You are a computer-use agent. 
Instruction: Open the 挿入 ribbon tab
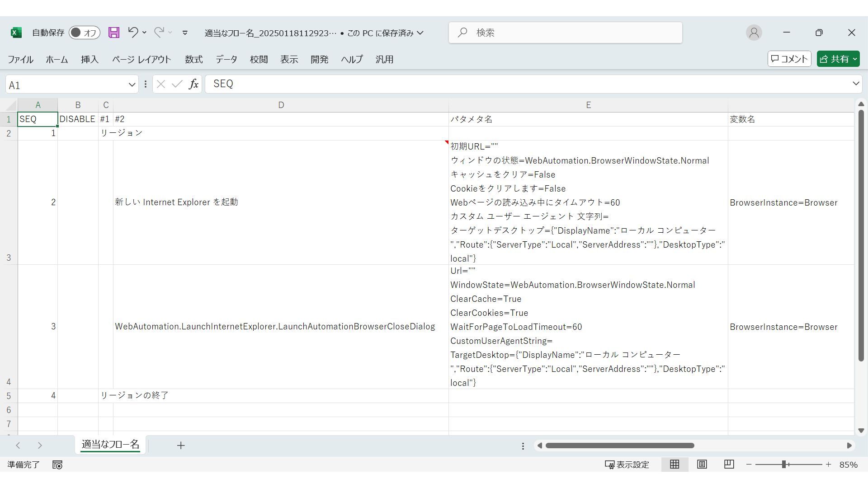[90, 60]
